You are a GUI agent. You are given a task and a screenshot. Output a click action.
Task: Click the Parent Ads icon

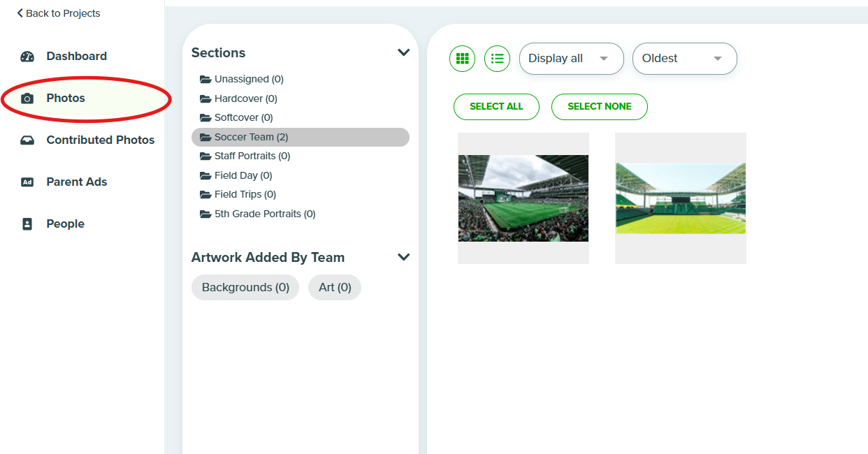coord(27,182)
